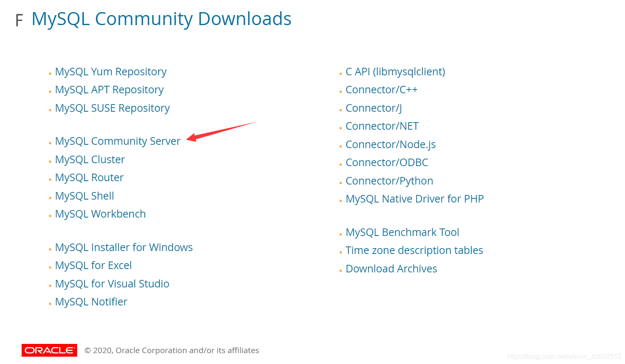Open Time zone description tables link

point(414,251)
